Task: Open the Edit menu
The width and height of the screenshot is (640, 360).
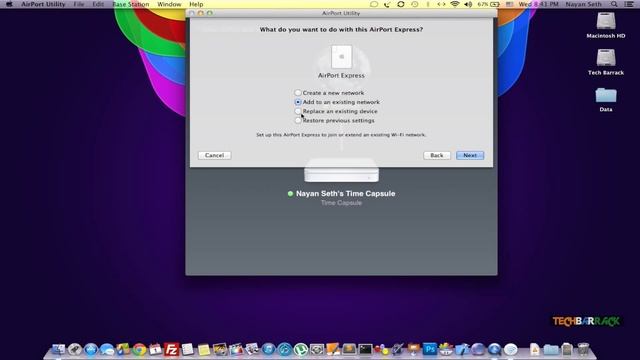Action: click(x=98, y=4)
